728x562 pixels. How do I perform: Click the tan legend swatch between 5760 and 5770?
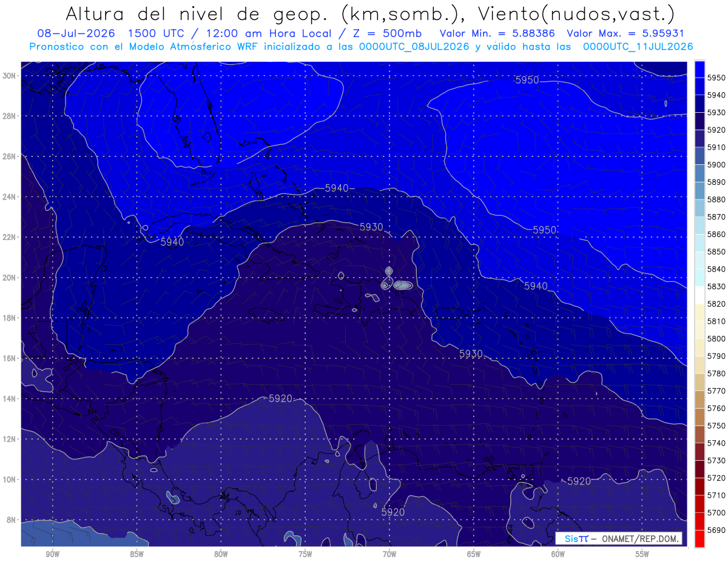pyautogui.click(x=699, y=400)
